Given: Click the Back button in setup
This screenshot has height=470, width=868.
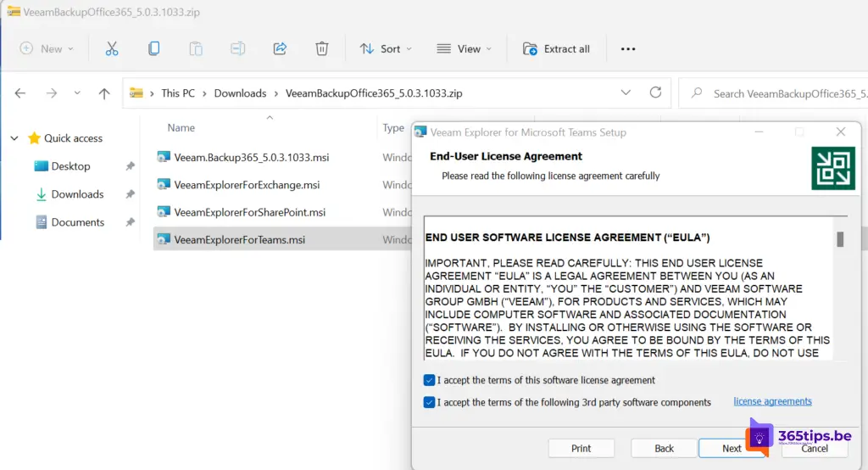Looking at the screenshot, I should tap(664, 449).
